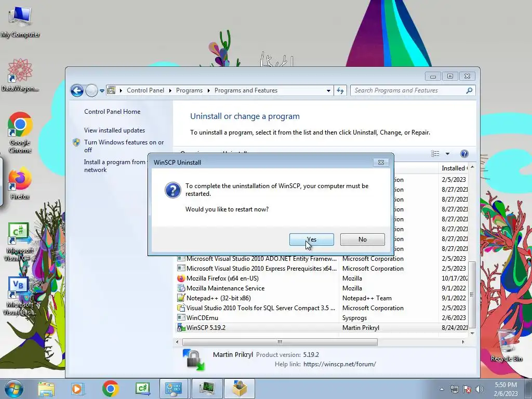
Task: Open the taskbar clock showing 5:50 PM
Action: pos(506,389)
